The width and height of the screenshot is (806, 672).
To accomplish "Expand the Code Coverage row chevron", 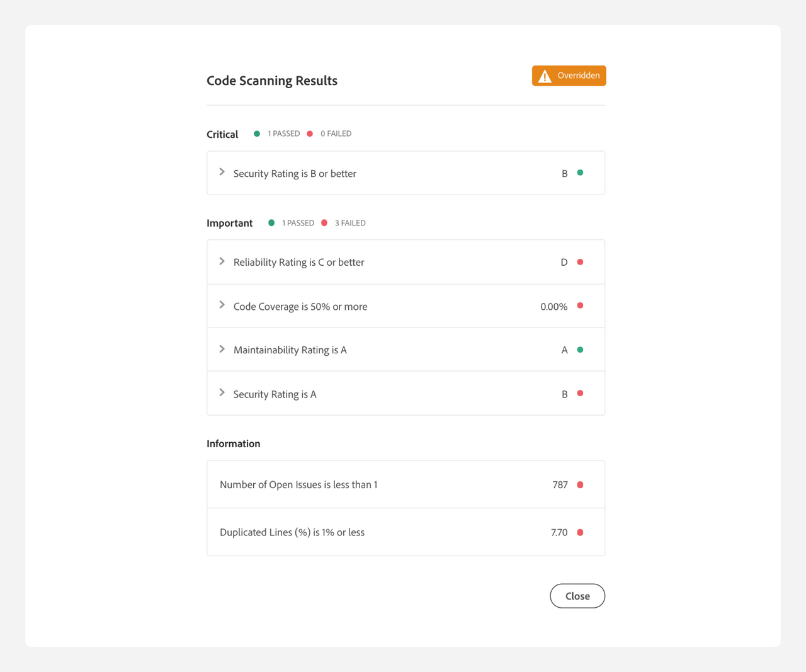I will [x=222, y=305].
